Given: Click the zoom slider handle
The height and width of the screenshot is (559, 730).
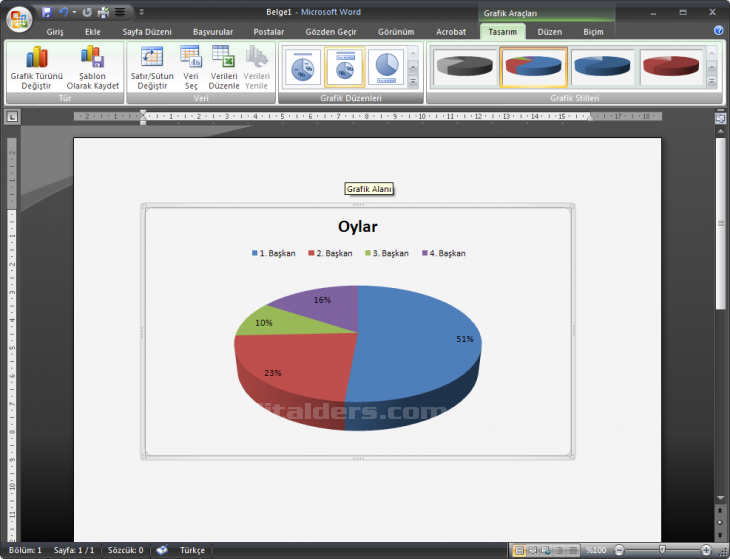Looking at the screenshot, I should pyautogui.click(x=662, y=550).
